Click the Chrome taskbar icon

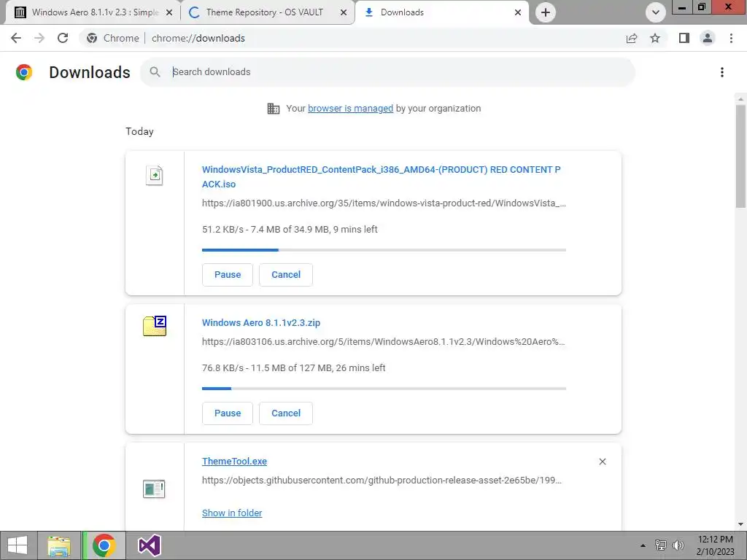(104, 545)
